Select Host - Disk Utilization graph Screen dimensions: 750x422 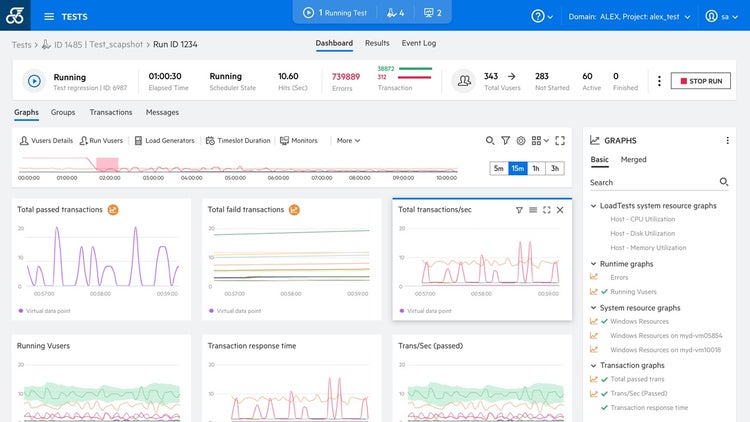click(642, 233)
